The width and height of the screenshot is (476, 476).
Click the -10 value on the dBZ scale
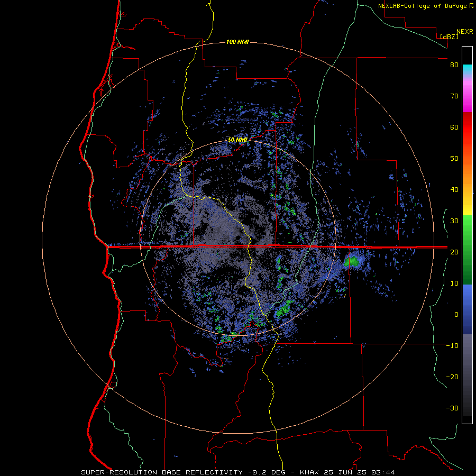click(452, 346)
